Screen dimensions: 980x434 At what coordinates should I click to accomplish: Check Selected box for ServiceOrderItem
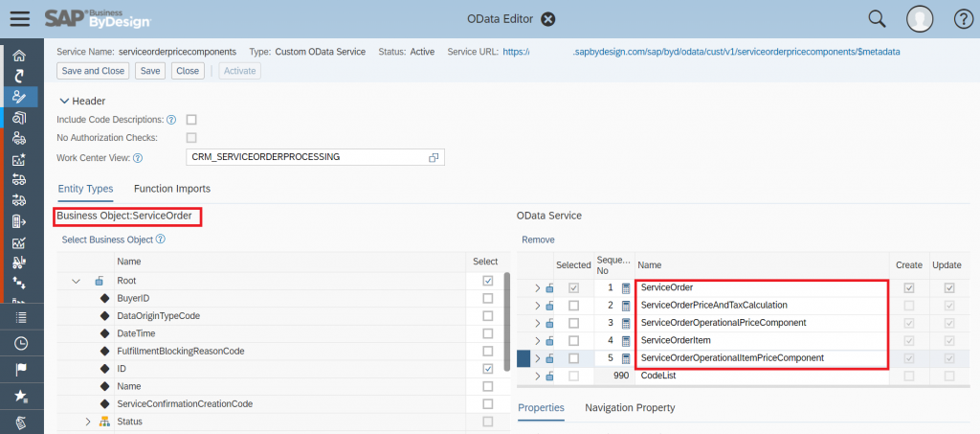click(x=573, y=341)
